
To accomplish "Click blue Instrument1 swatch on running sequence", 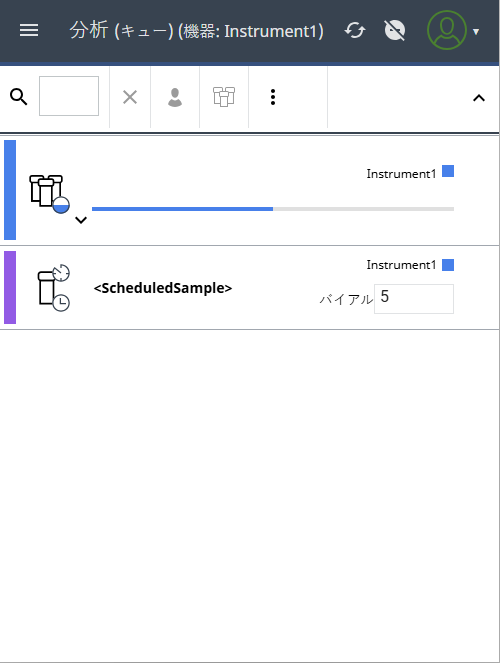I will [x=448, y=171].
